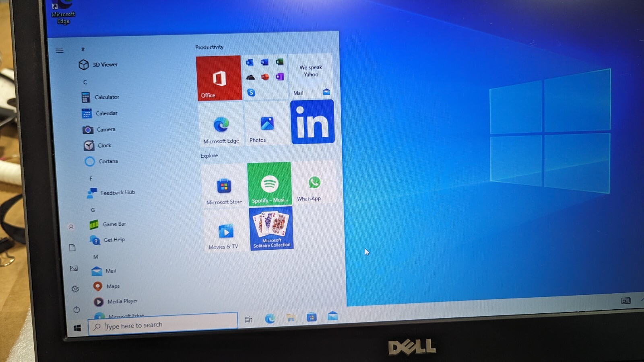Launch the Spotify Music tile

pos(269,184)
